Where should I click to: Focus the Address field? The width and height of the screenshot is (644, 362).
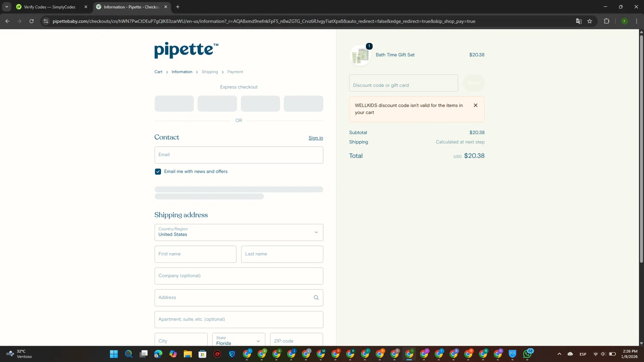[239, 298]
